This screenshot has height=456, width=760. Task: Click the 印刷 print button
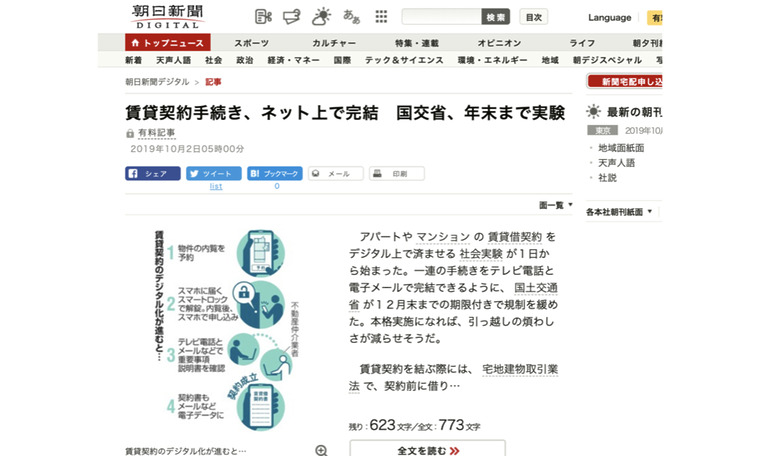coord(396,173)
